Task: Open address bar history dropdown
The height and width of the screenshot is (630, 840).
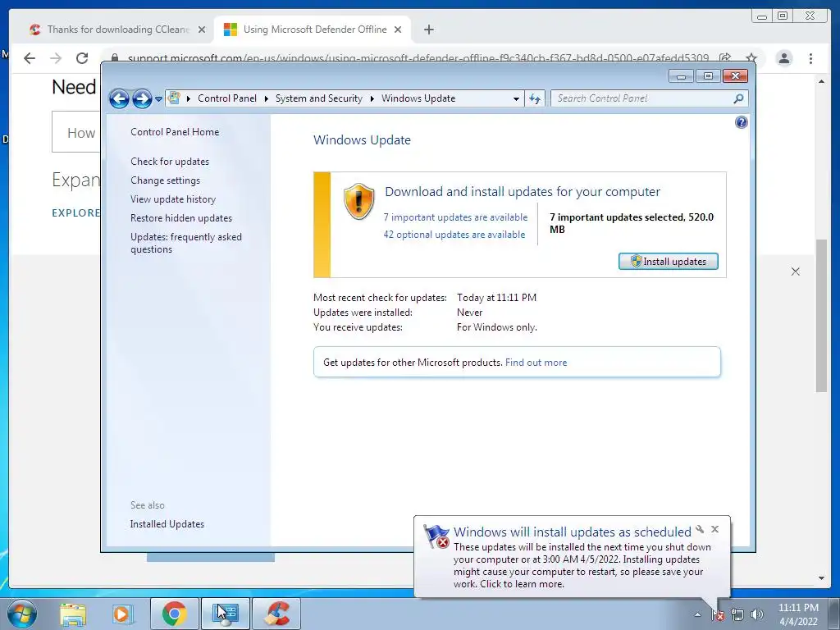Action: click(516, 98)
